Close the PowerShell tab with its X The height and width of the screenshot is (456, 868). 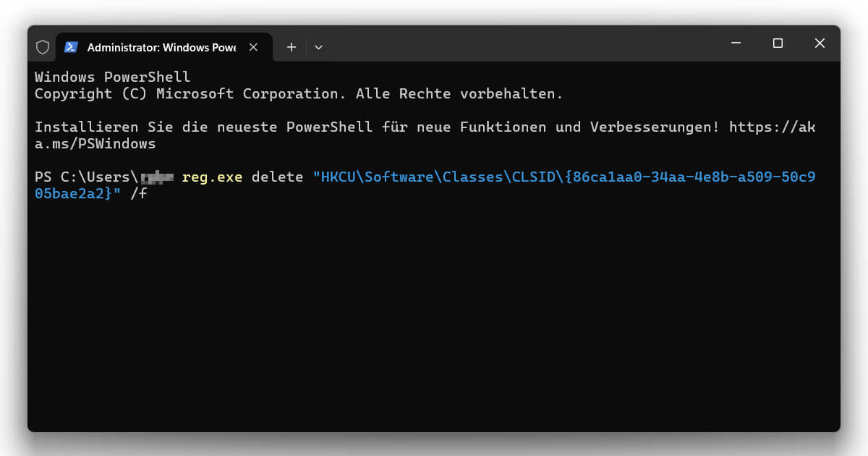coord(253,46)
